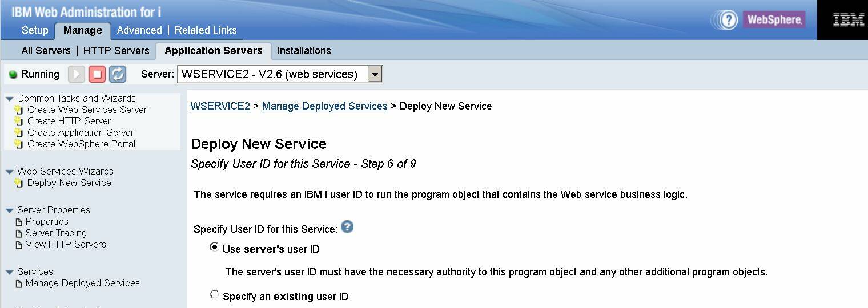Open the Properties sidebar link
Screen dimensions: 868x308
[47, 221]
